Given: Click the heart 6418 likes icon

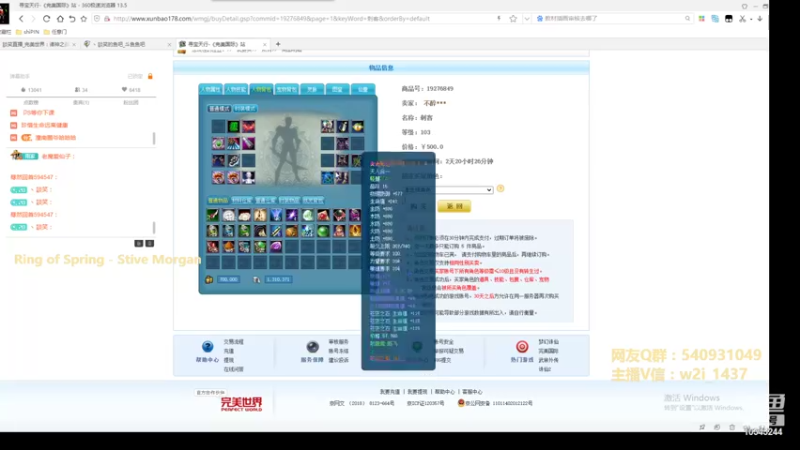Looking at the screenshot, I should click(124, 90).
